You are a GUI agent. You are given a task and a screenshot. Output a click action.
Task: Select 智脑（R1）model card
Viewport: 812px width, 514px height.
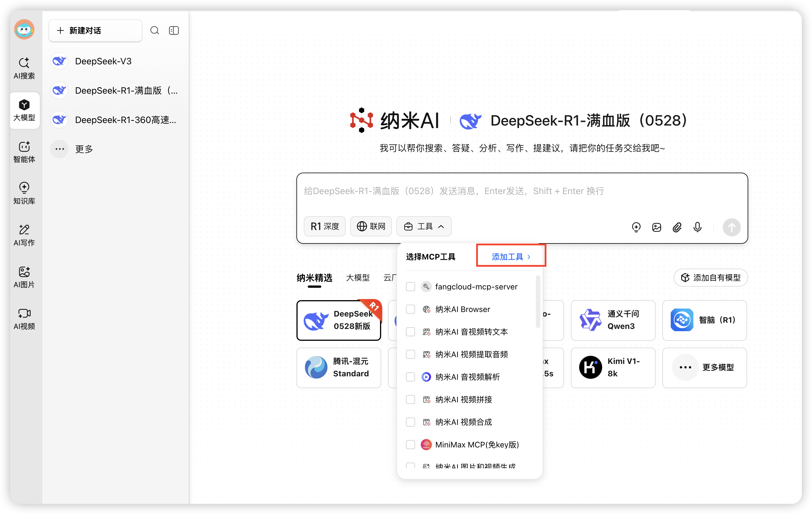(x=704, y=320)
